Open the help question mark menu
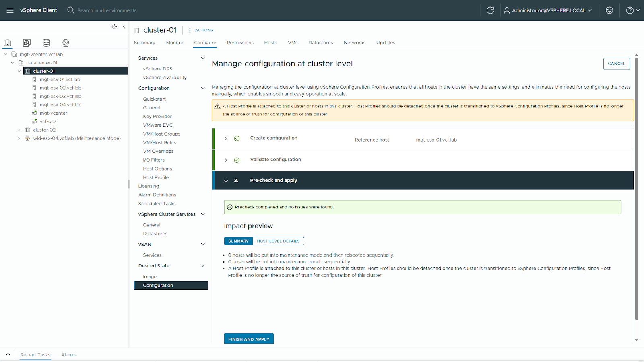 coord(632,10)
